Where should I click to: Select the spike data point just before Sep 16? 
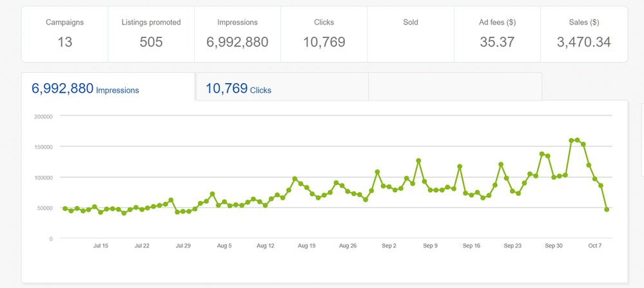click(x=460, y=166)
